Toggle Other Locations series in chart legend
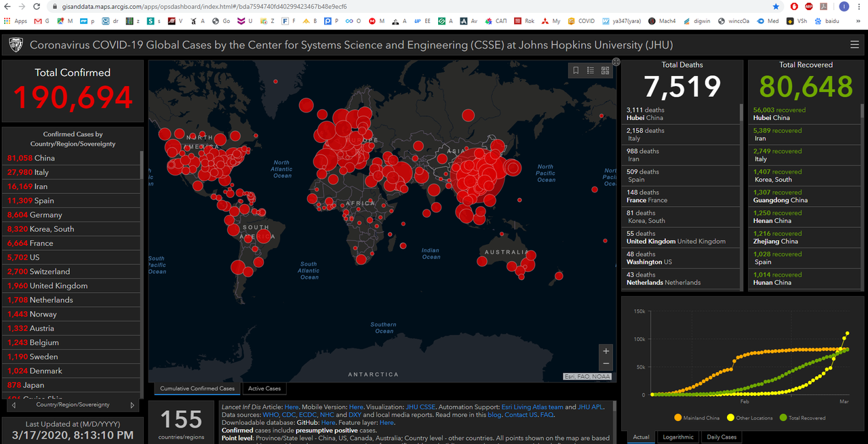 [750, 418]
